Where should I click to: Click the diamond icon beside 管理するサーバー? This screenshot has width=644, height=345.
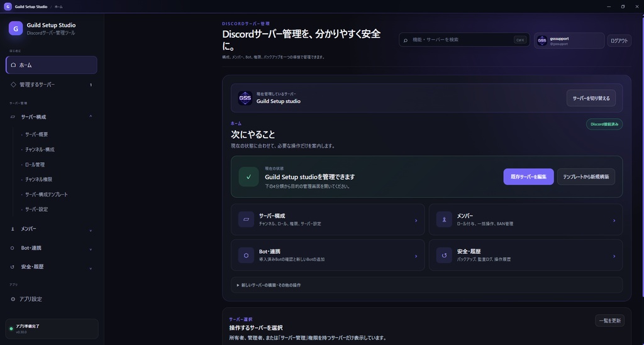click(x=13, y=84)
